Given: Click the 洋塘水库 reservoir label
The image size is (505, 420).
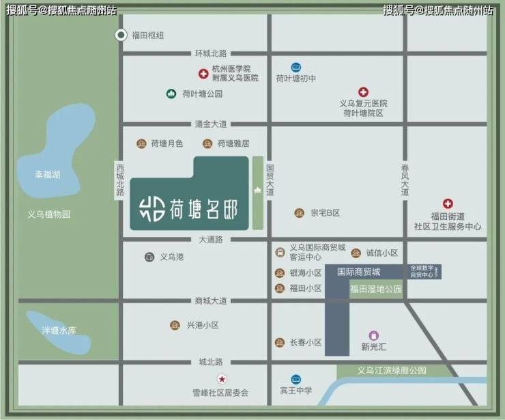Looking at the screenshot, I should [x=59, y=331].
